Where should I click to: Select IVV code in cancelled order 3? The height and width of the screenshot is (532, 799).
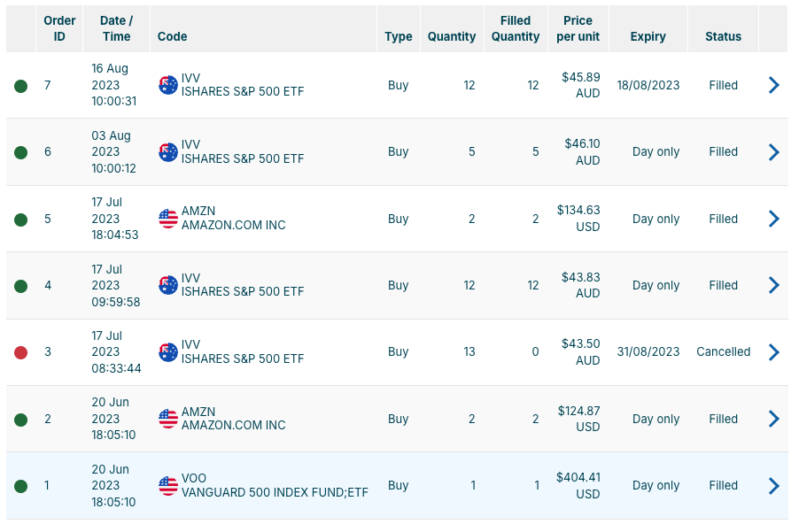[190, 344]
